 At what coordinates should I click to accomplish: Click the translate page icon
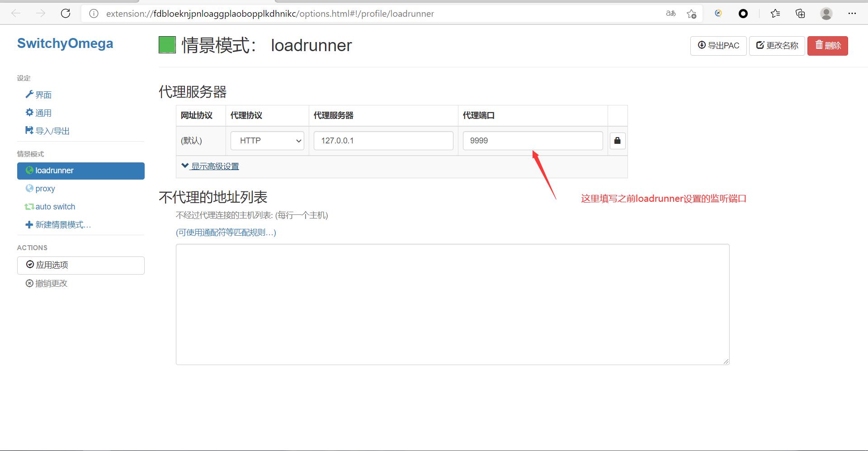tap(671, 14)
